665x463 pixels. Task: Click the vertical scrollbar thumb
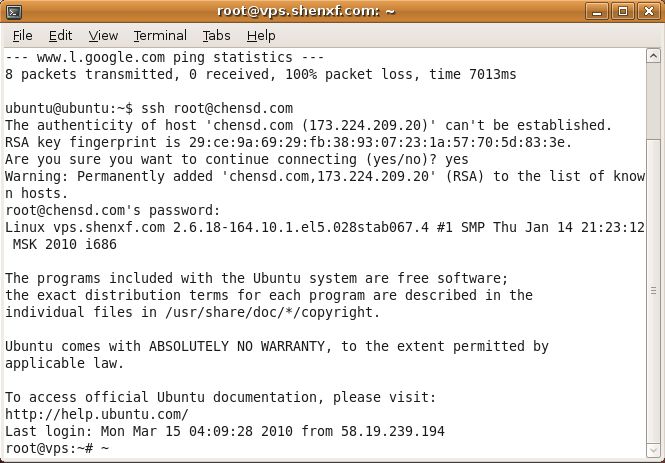pyautogui.click(x=653, y=290)
